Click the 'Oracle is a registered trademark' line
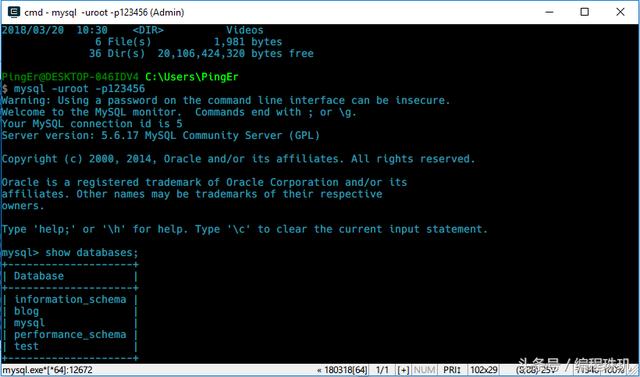 pyautogui.click(x=204, y=182)
